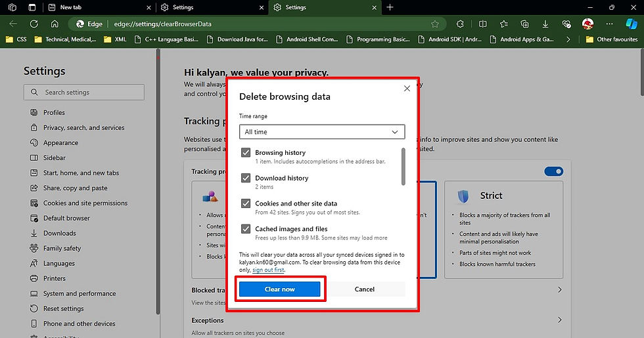Add page to favourites star icon
Viewport: 644px width, 338px height.
pyautogui.click(x=435, y=24)
